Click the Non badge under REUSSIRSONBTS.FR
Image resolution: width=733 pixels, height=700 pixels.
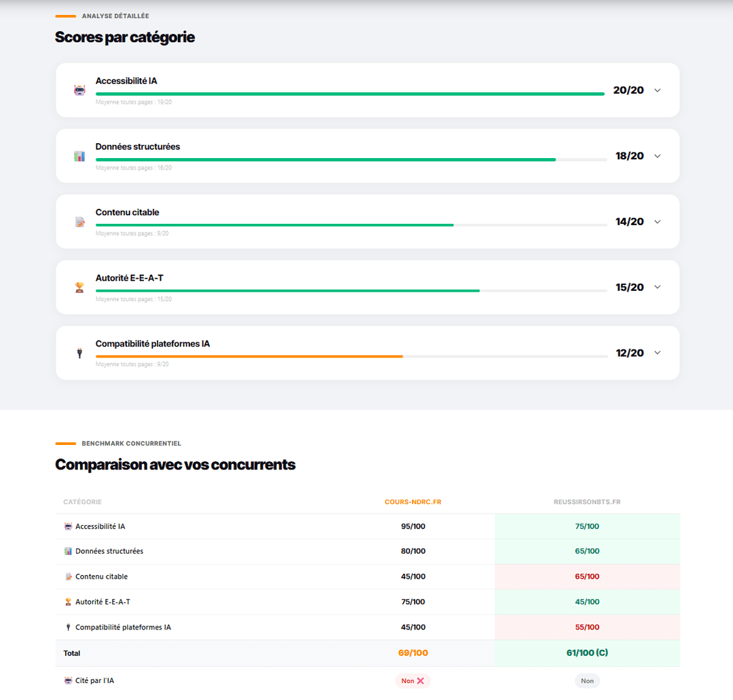[586, 680]
